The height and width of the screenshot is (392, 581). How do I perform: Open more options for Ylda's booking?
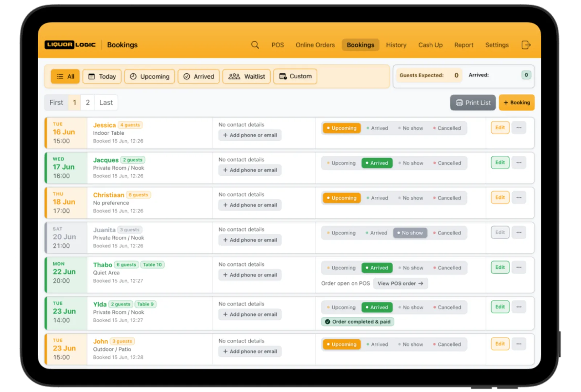[x=519, y=307]
